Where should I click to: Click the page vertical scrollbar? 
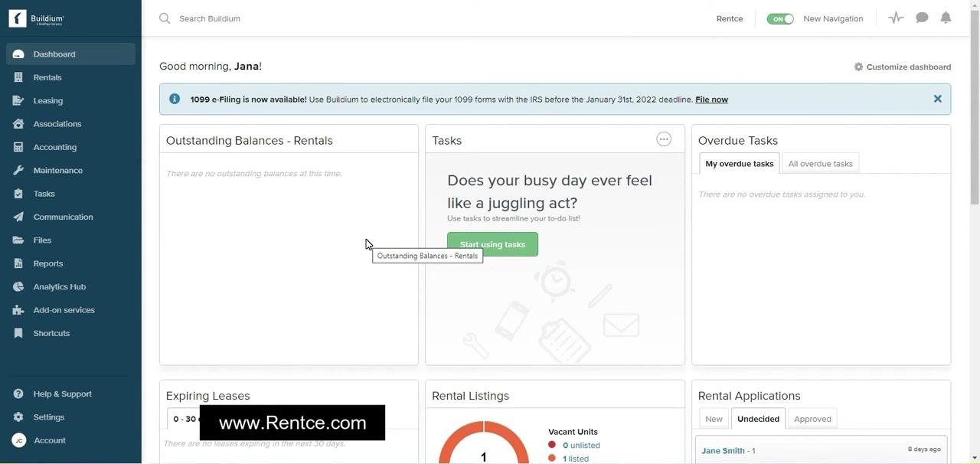click(x=975, y=107)
